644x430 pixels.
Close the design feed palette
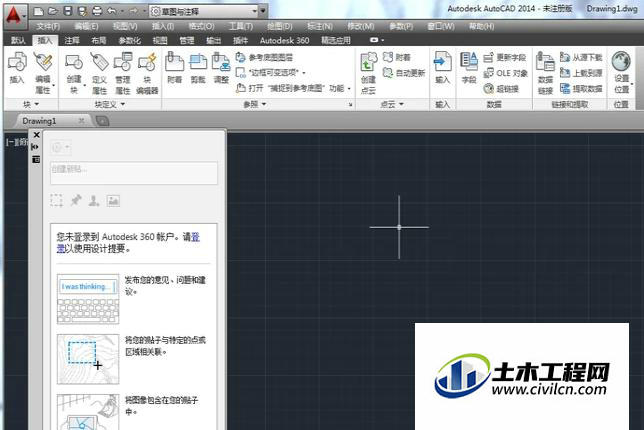37,135
